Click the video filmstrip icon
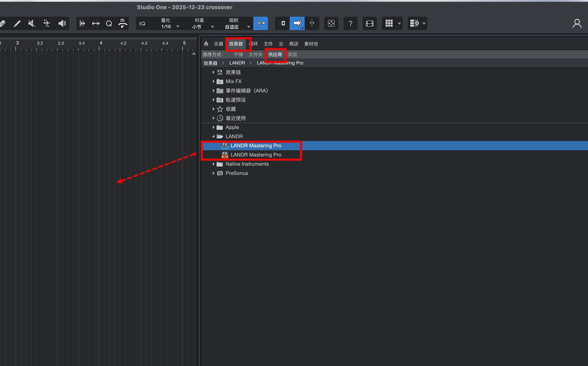The width and height of the screenshot is (588, 366). point(370,24)
